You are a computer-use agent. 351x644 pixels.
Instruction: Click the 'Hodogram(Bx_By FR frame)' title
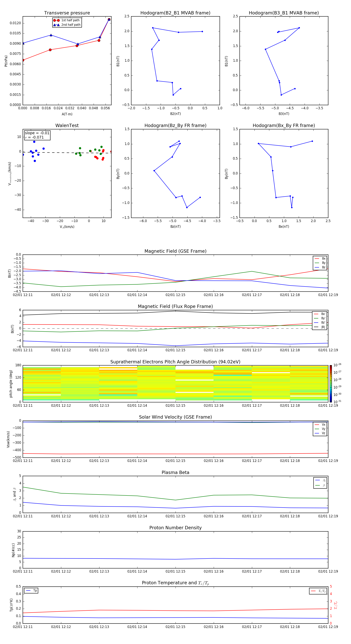pyautogui.click(x=284, y=125)
